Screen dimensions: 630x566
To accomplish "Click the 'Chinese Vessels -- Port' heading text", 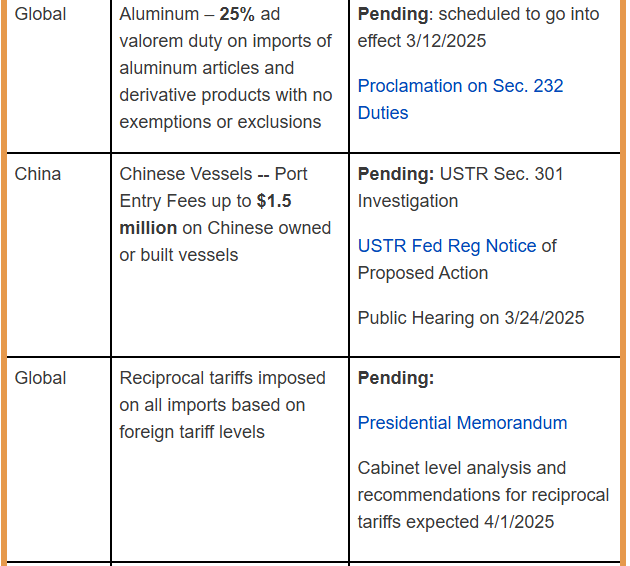I will pyautogui.click(x=213, y=174).
